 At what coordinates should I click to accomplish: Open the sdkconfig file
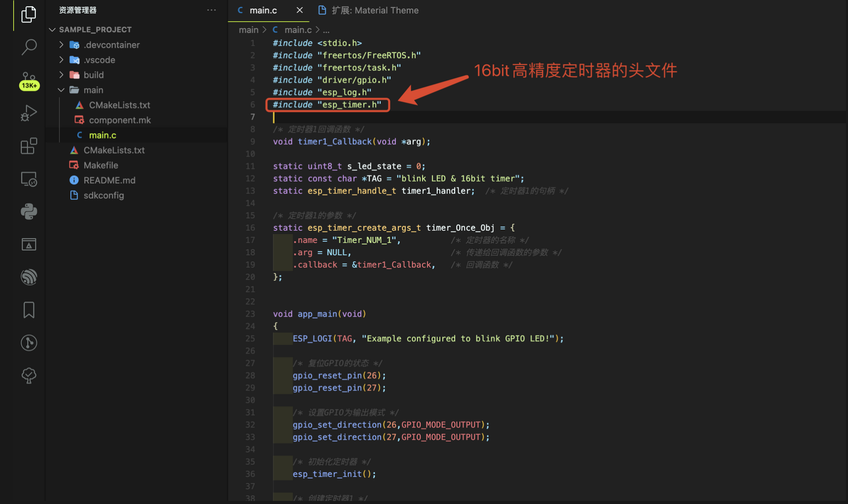(104, 195)
